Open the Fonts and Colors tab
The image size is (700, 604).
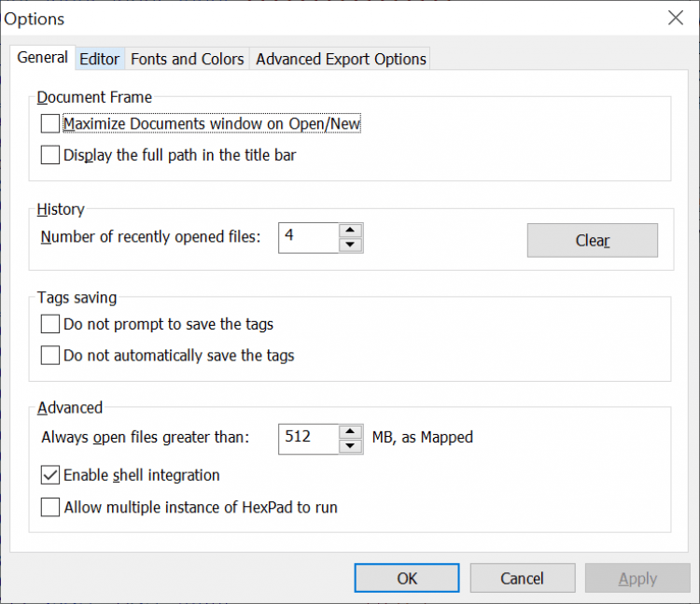click(187, 59)
